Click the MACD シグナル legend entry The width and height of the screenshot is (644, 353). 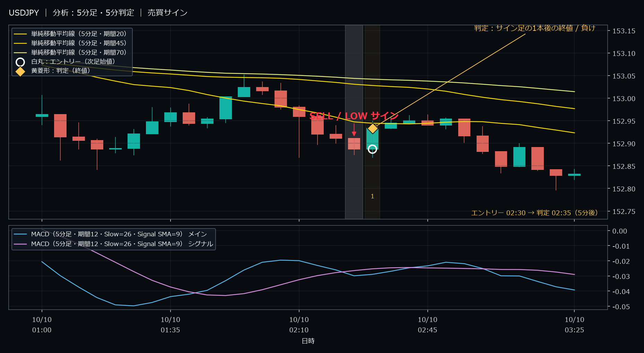[x=114, y=244]
